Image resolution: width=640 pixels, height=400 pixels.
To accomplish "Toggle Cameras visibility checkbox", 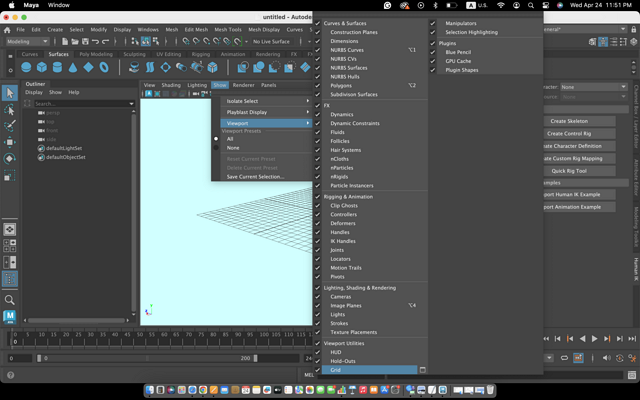I will coord(318,297).
